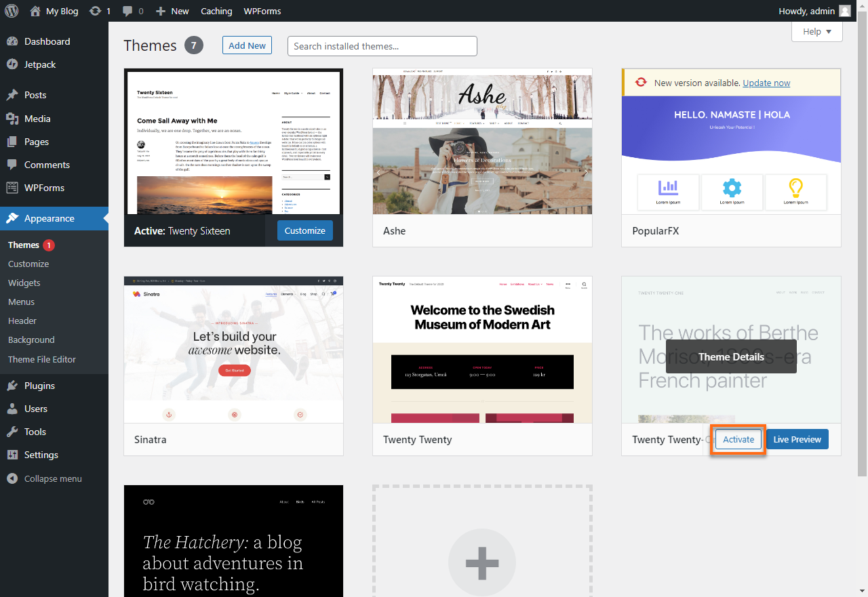Activate the Twenty Twenty-One theme
Image resolution: width=868 pixels, height=597 pixels.
pos(738,439)
